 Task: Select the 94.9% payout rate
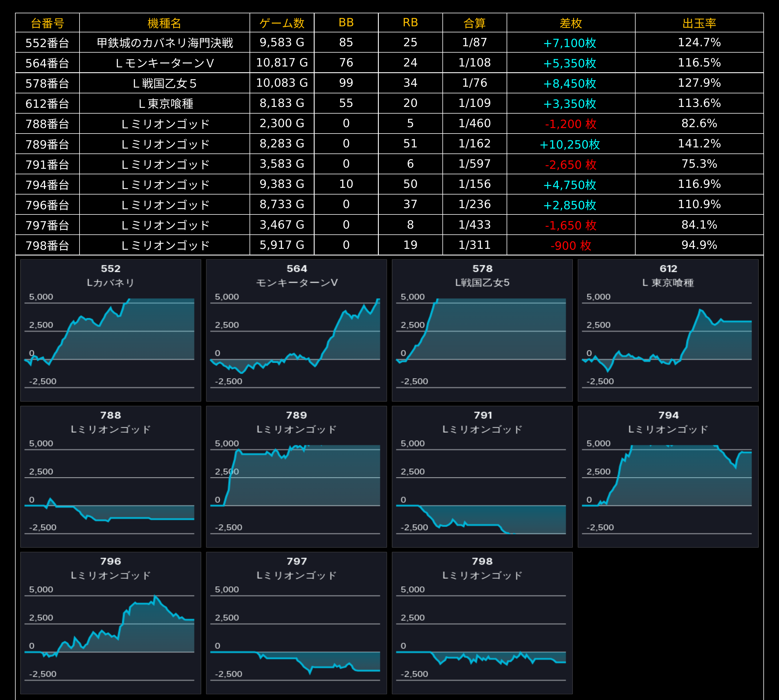[x=699, y=245]
